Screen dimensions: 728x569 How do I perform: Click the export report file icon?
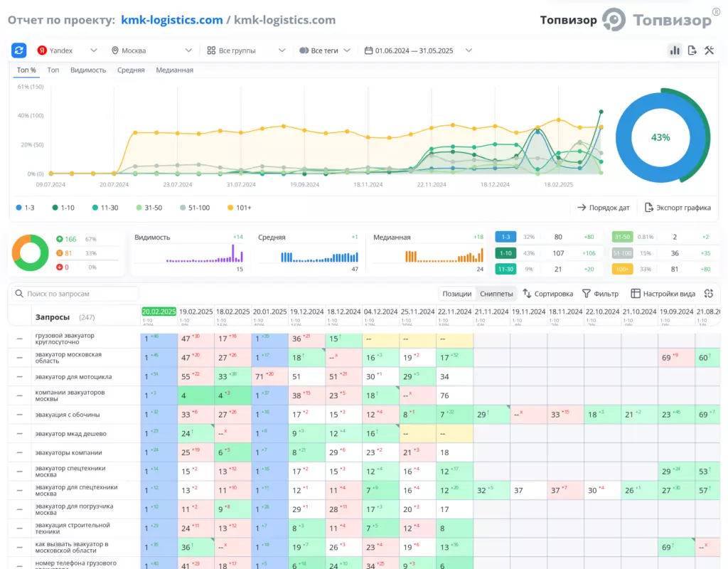click(692, 50)
